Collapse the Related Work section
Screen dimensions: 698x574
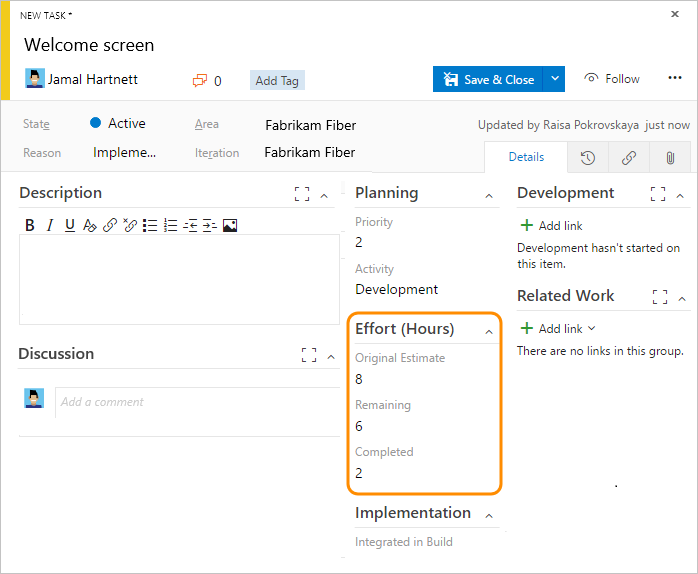[x=682, y=299]
